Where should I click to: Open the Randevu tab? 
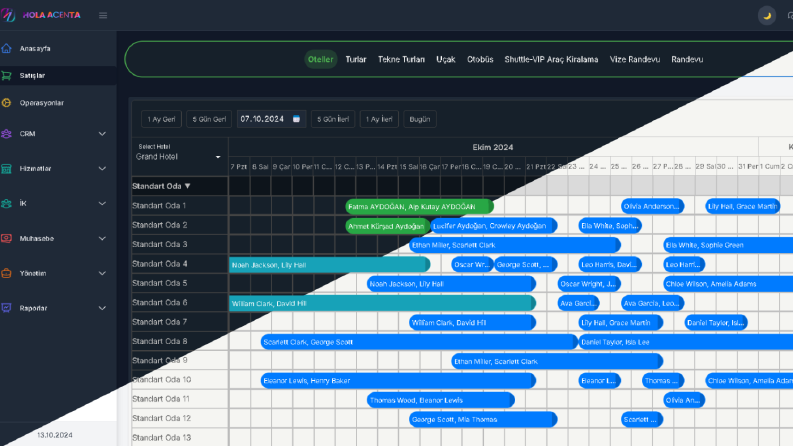(x=687, y=59)
